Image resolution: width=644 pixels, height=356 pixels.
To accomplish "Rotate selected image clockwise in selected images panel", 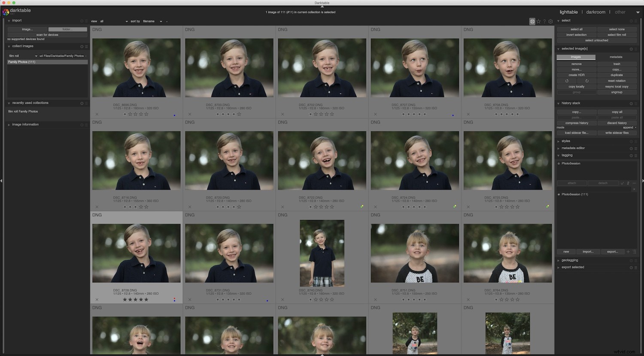I will point(587,81).
